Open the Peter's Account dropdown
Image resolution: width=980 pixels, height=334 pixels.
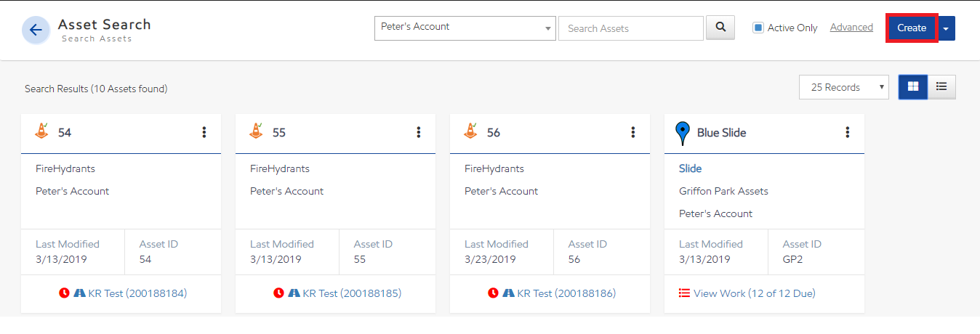[x=465, y=28]
